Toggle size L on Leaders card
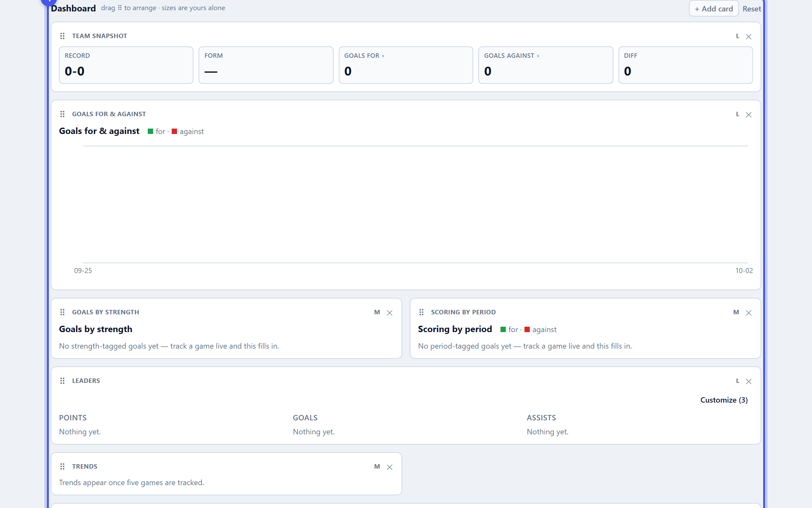 tap(737, 381)
